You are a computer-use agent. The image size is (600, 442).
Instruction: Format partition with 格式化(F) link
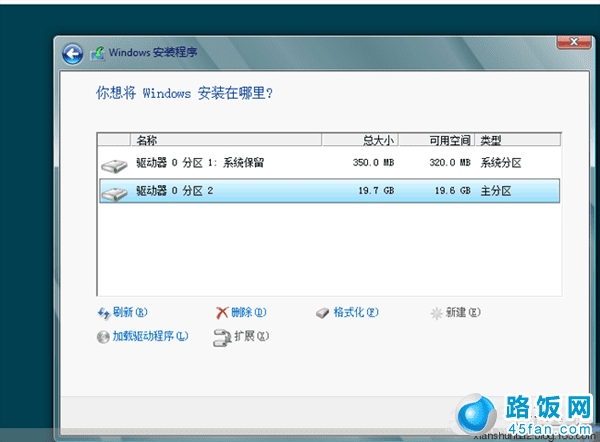(x=356, y=312)
